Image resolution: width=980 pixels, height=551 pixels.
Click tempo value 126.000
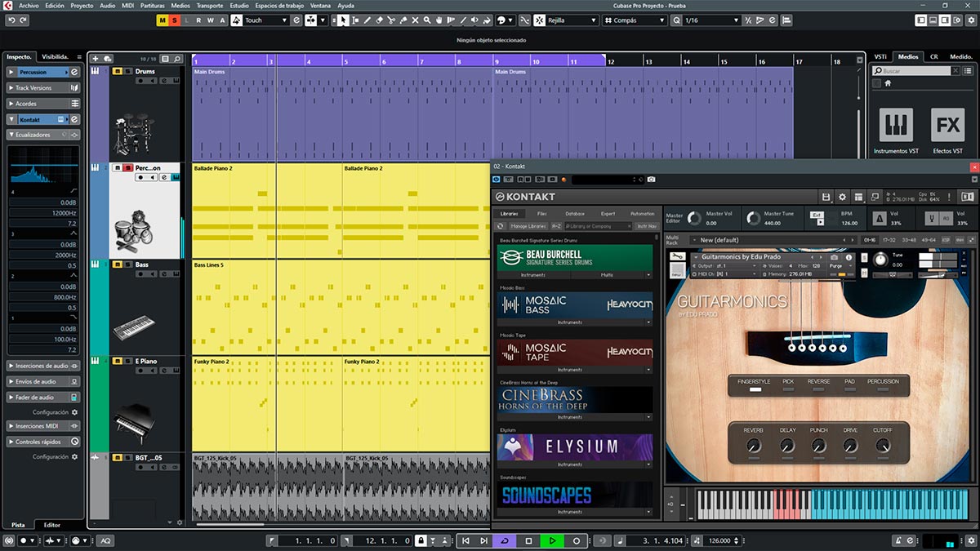point(719,540)
